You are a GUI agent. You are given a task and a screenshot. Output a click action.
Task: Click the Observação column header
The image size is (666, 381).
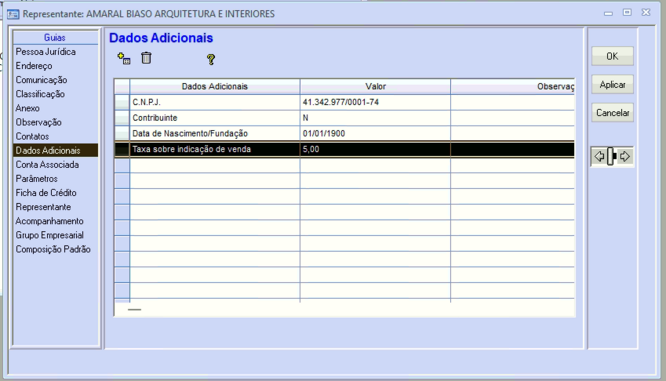513,86
